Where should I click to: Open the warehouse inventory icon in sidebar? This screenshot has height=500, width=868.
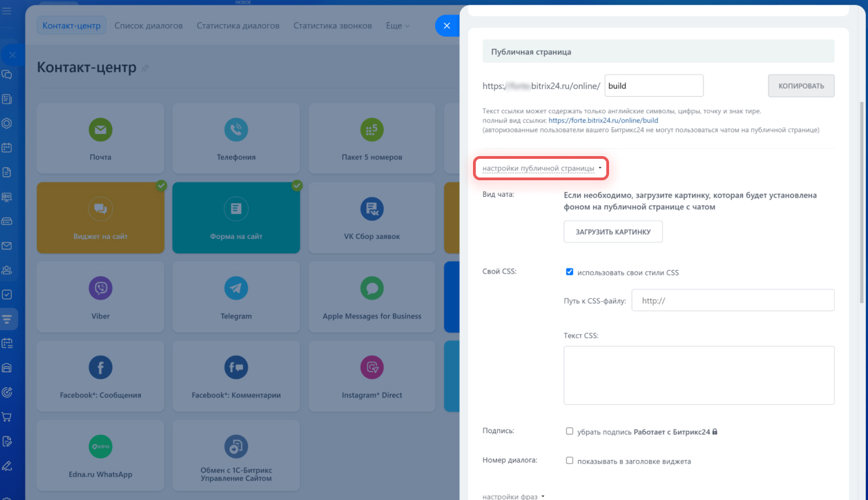click(7, 367)
